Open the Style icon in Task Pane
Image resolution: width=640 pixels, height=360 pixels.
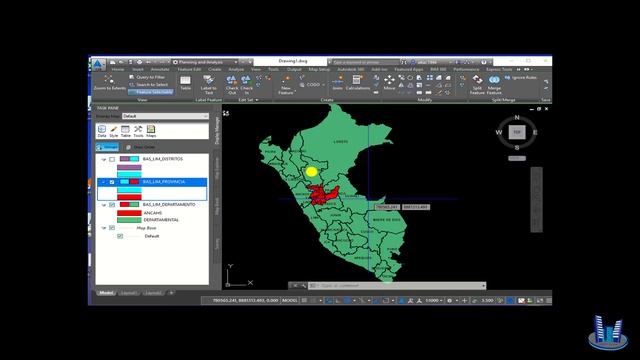113,129
